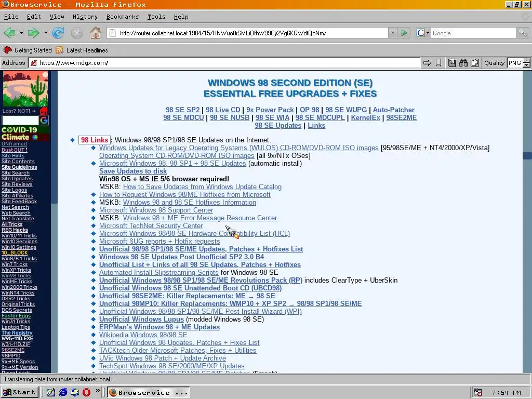Image resolution: width=532 pixels, height=399 pixels.
Task: Increase Quality with the up stepper arrow
Action: [x=527, y=61]
